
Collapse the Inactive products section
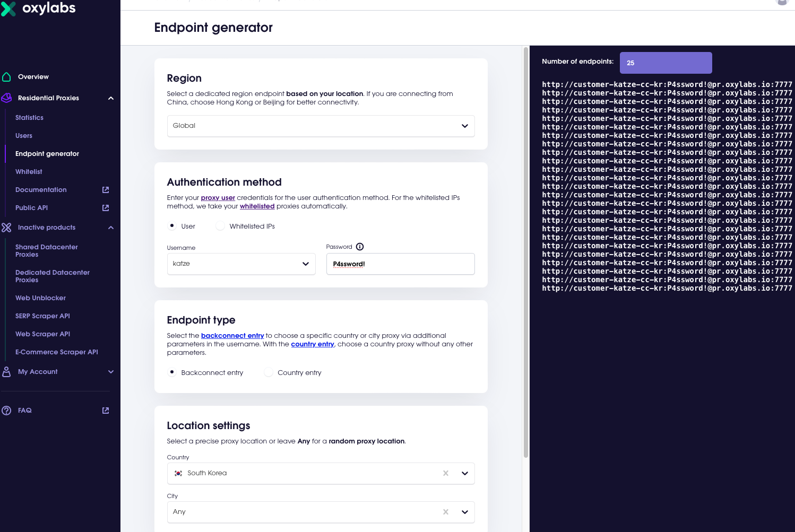pyautogui.click(x=111, y=228)
